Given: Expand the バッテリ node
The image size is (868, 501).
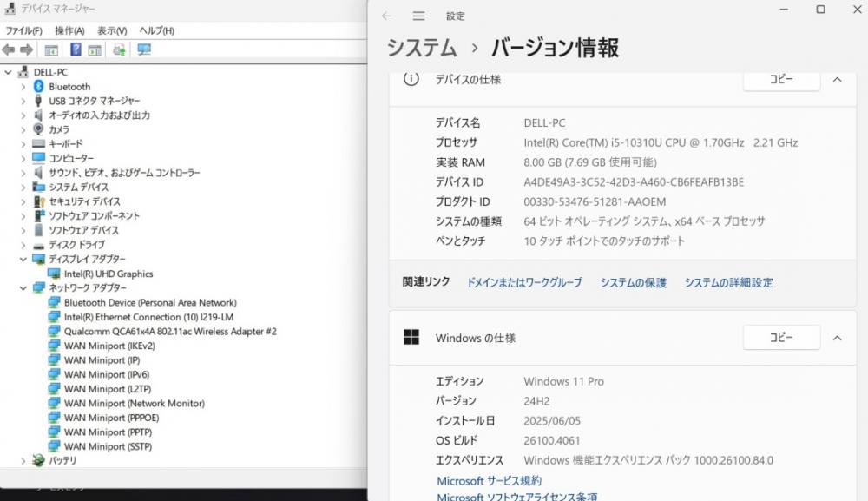Looking at the screenshot, I should click(23, 460).
